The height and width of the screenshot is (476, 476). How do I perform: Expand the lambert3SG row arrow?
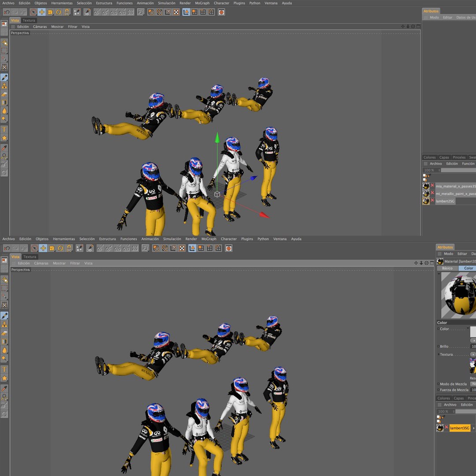tap(473, 428)
